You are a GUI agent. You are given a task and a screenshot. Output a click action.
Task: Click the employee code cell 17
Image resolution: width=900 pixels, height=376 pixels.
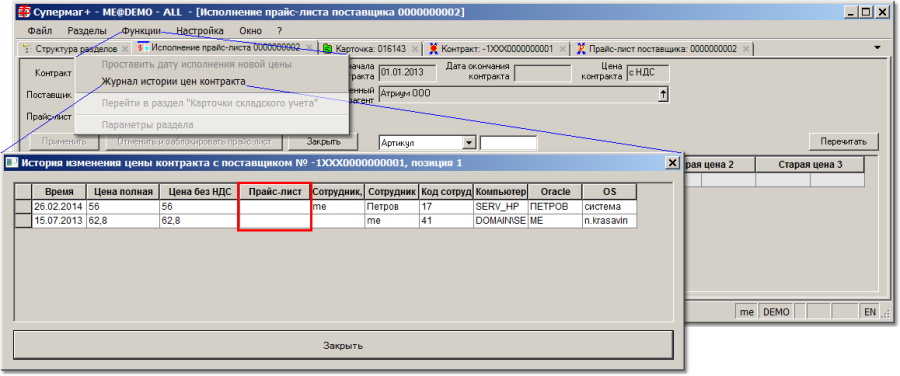tap(446, 206)
